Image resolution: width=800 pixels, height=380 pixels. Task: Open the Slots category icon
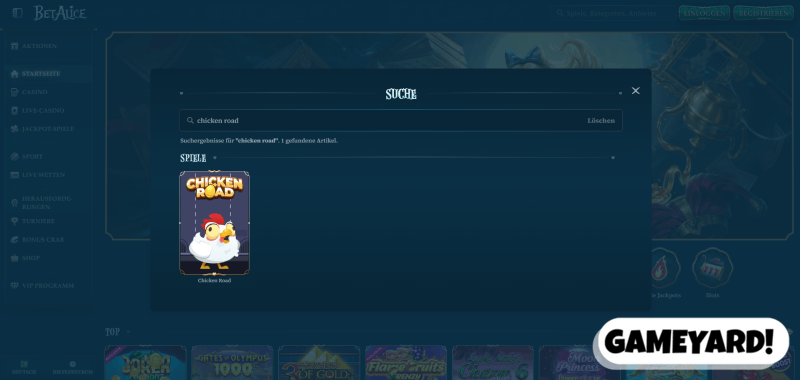(x=712, y=269)
